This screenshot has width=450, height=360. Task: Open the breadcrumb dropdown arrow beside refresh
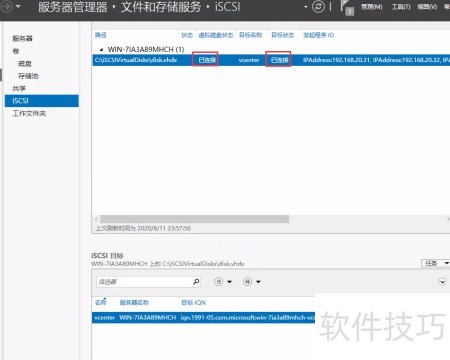click(x=306, y=7)
